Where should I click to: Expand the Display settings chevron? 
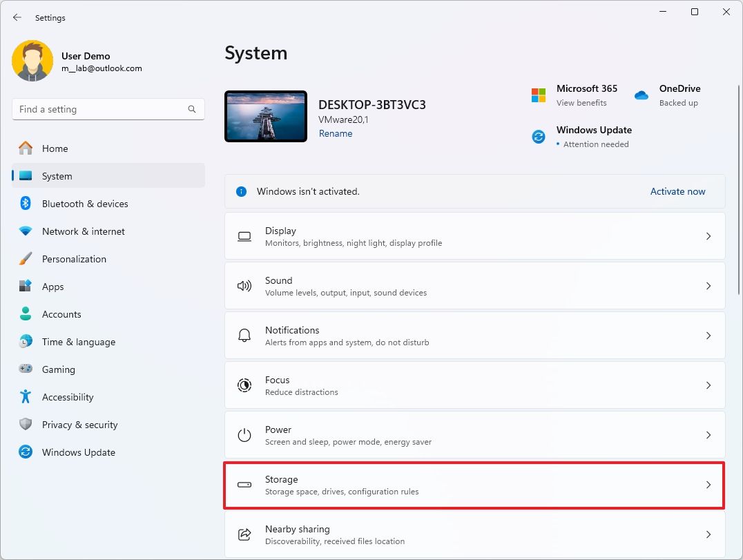pos(708,236)
